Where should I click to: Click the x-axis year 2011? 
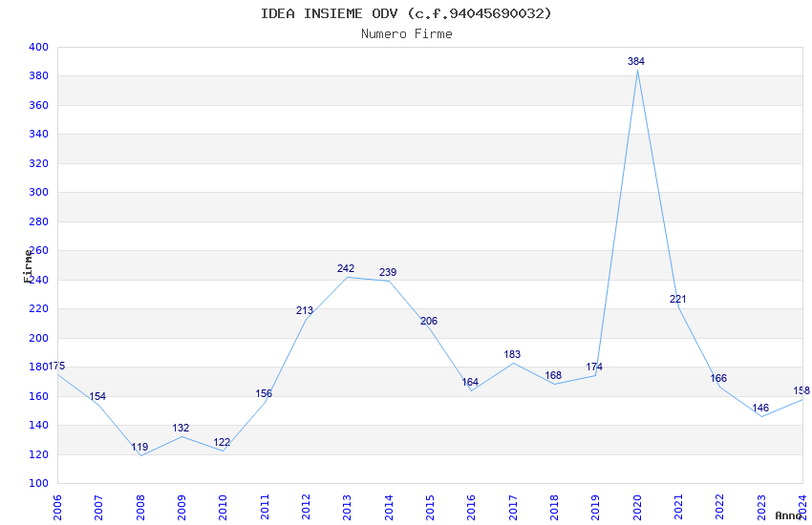coord(264,507)
